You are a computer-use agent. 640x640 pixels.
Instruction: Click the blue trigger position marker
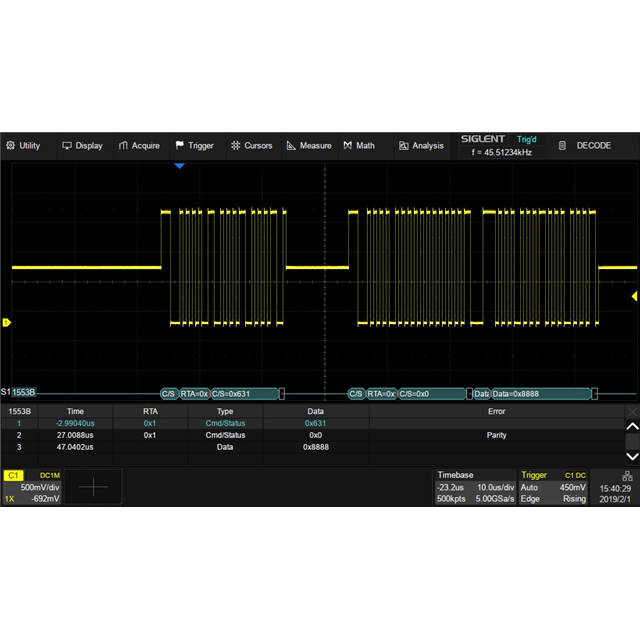click(180, 166)
